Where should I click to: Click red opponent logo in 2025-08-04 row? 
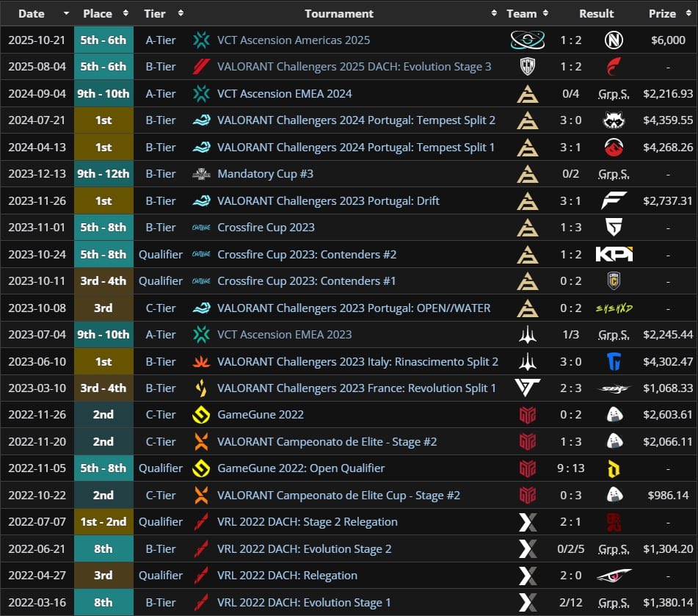point(614,67)
